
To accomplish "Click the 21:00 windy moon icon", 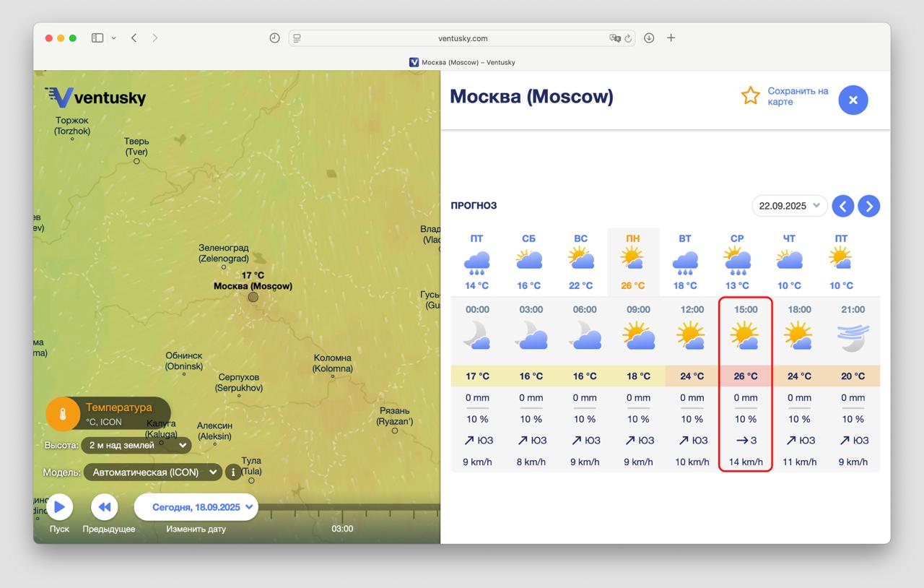I will [853, 337].
